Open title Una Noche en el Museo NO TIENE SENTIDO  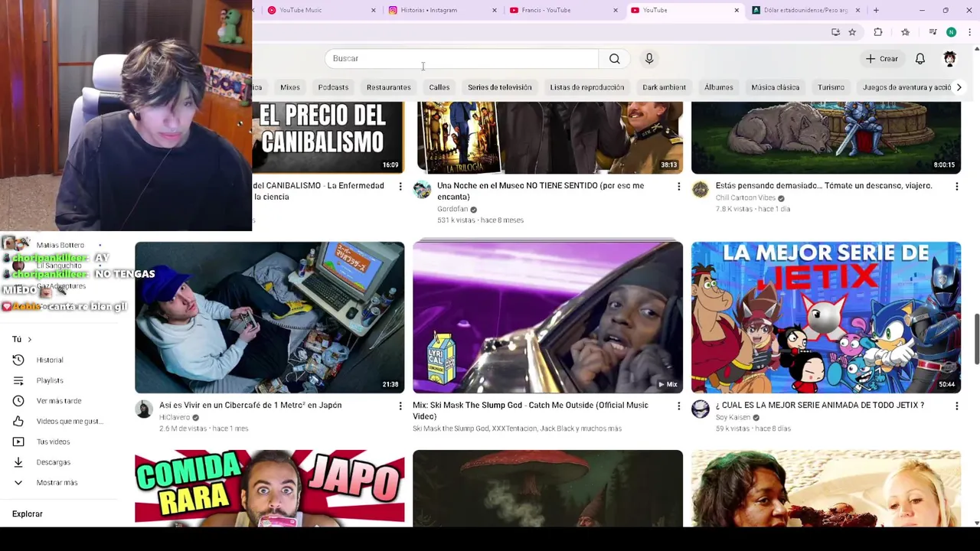click(x=541, y=191)
